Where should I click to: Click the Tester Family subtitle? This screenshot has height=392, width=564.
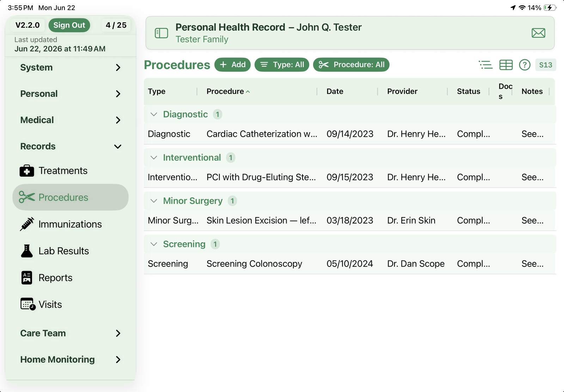click(x=202, y=39)
